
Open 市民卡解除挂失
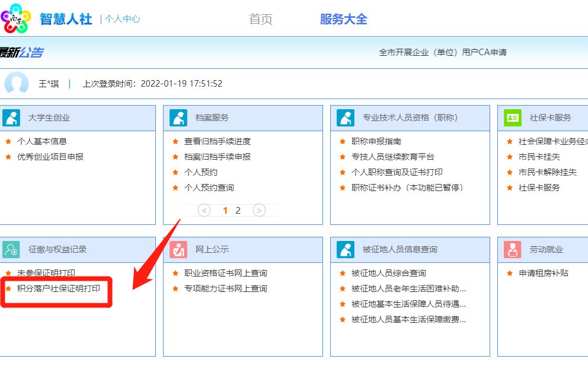tap(548, 172)
